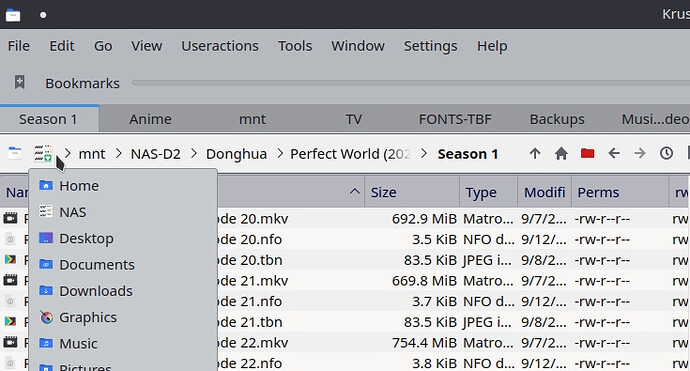Viewport: 690px width, 371px height.
Task: Select the episode 21.nfo file
Action: (x=250, y=301)
